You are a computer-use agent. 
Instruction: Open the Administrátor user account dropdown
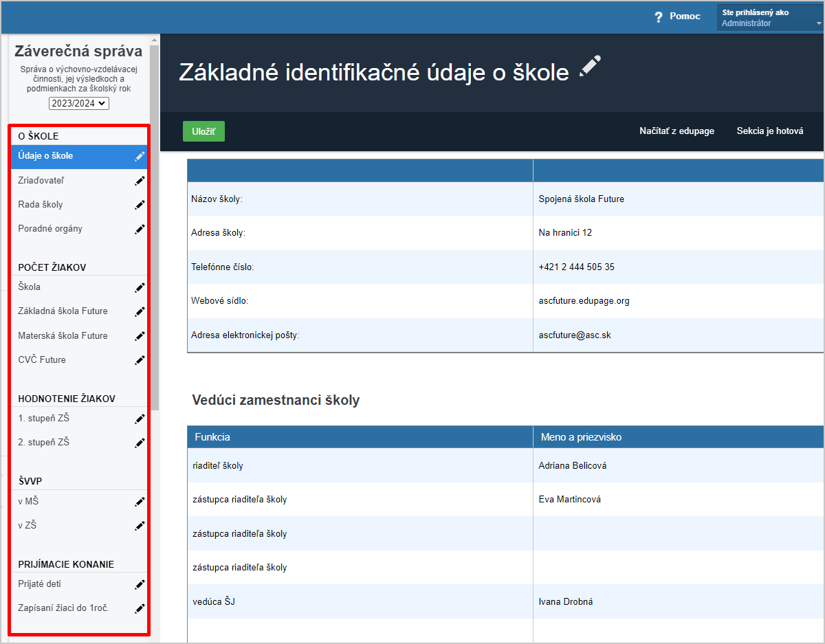click(770, 18)
